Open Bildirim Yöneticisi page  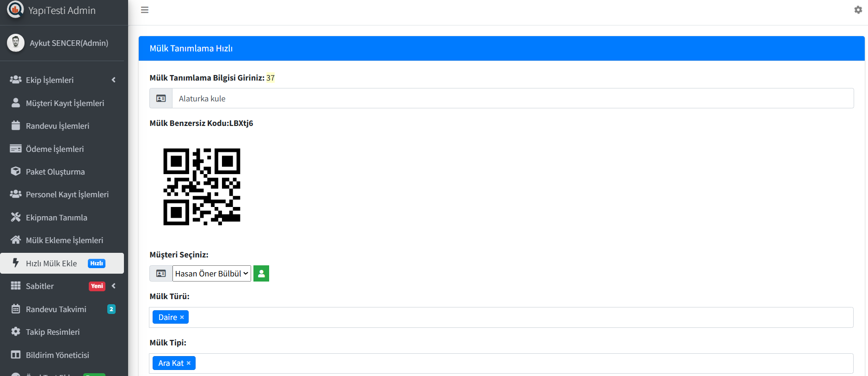click(x=62, y=355)
